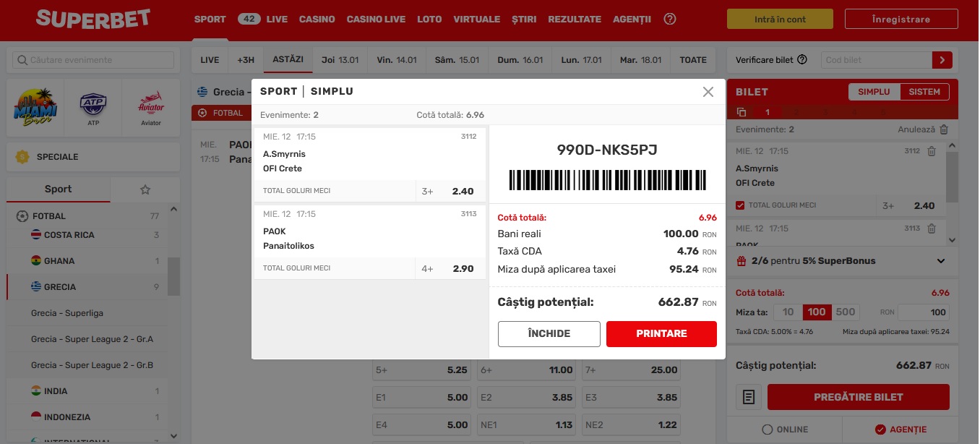Pick the 5.25 odds for 5+ goals
This screenshot has width=980, height=444.
(x=423, y=370)
